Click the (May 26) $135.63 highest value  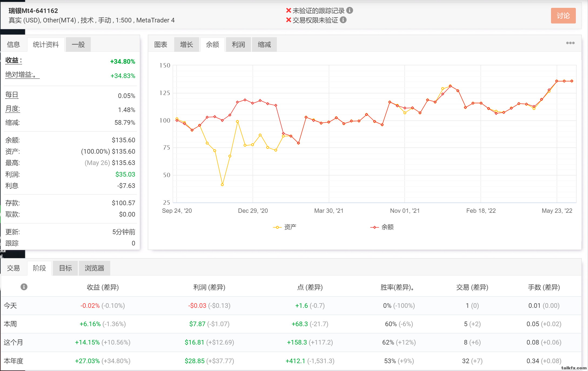pyautogui.click(x=110, y=163)
